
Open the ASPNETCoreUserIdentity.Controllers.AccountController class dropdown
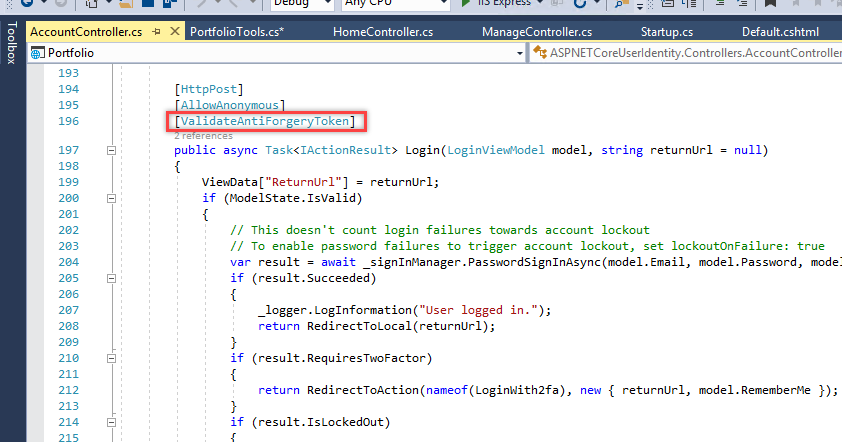click(x=687, y=53)
